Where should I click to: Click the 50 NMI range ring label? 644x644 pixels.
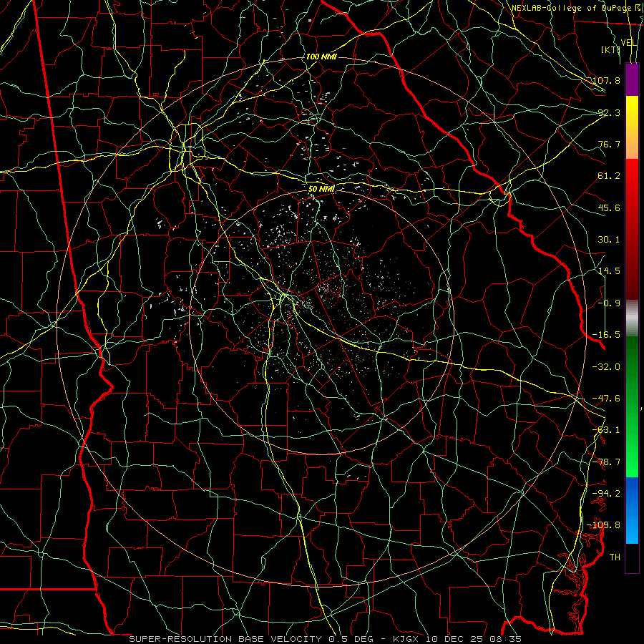(x=321, y=189)
